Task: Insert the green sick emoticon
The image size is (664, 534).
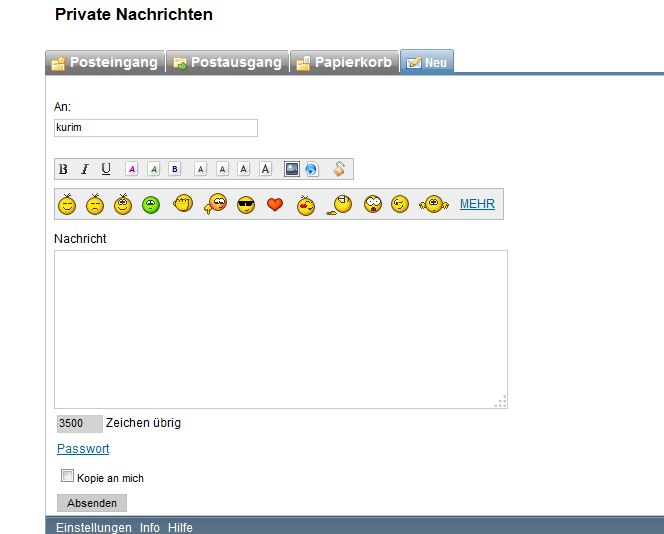Action: pos(151,205)
